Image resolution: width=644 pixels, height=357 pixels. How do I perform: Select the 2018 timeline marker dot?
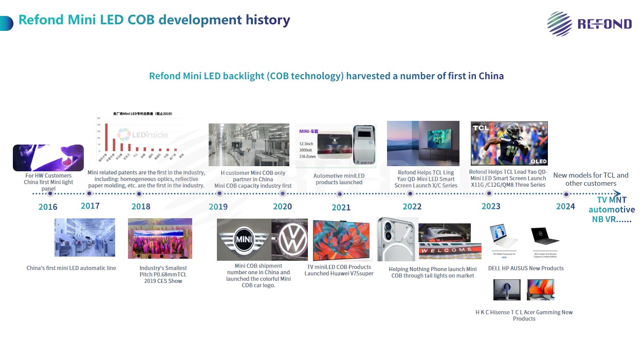(138, 193)
